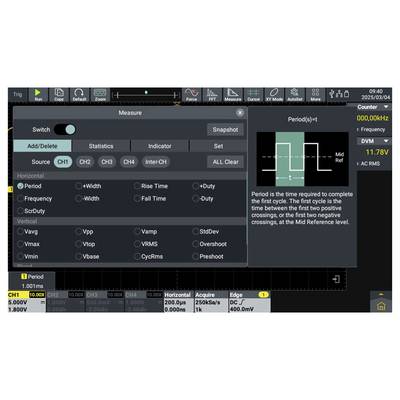The width and height of the screenshot is (400, 400).
Task: Go to the home screen icon
Action: coord(381,306)
